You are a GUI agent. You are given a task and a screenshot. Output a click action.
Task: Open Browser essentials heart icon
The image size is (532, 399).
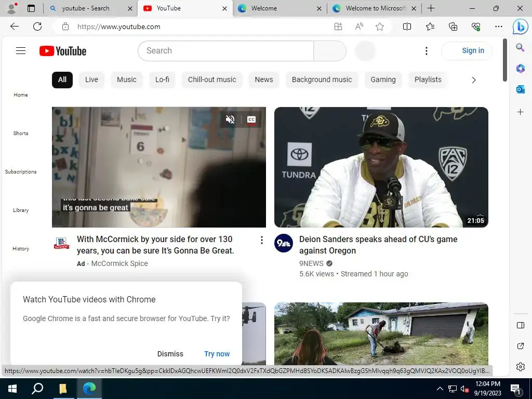[476, 26]
